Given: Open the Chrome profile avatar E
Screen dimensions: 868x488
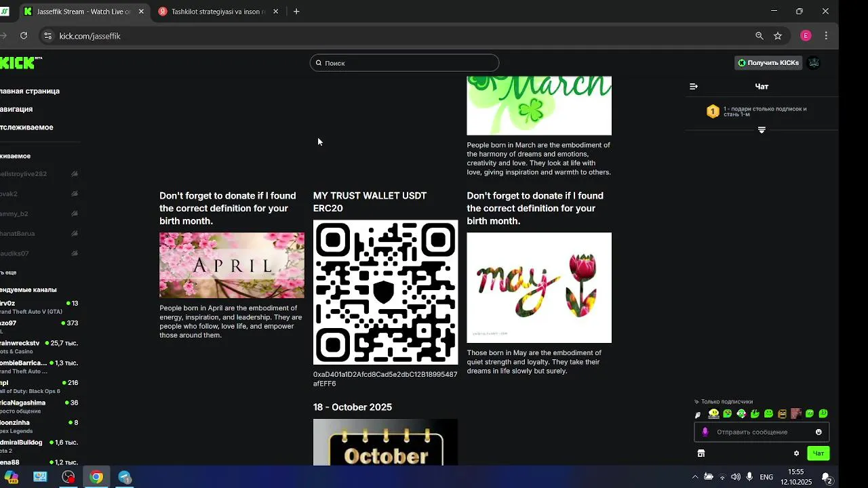Looking at the screenshot, I should tap(806, 36).
